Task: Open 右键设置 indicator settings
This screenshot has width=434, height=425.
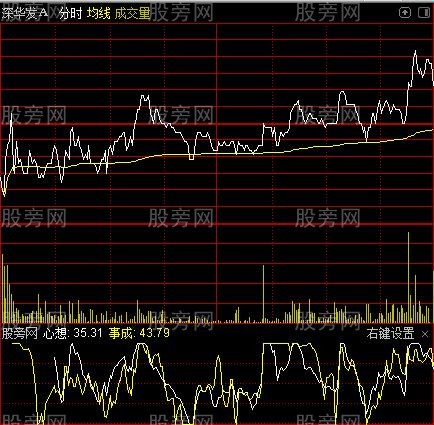Action: pyautogui.click(x=390, y=333)
